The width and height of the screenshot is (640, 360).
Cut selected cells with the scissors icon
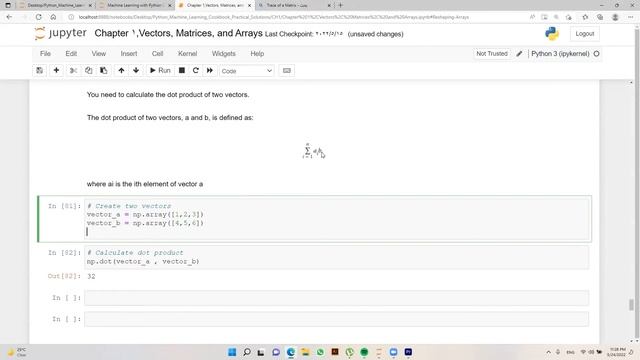pos(73,71)
